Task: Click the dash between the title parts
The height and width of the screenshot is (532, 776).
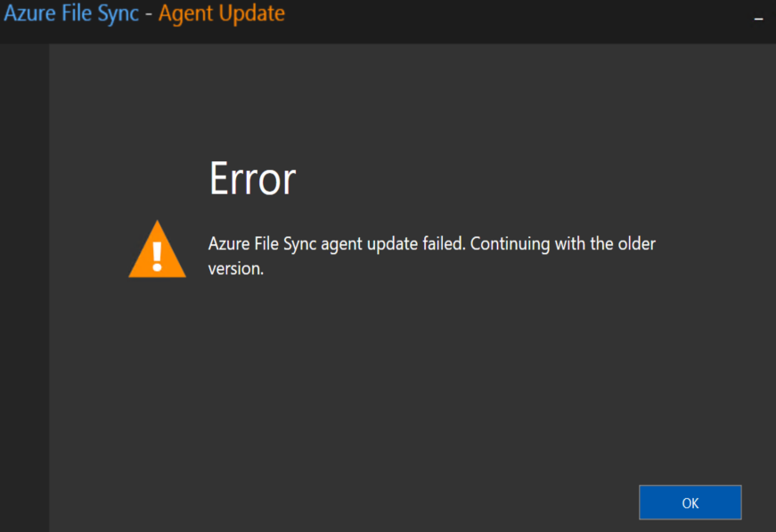Action: point(149,14)
